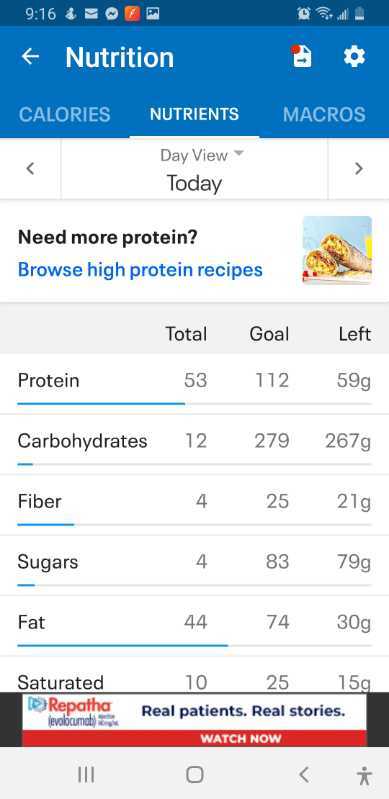
Task: Go to next day with right chevron
Action: pyautogui.click(x=358, y=169)
